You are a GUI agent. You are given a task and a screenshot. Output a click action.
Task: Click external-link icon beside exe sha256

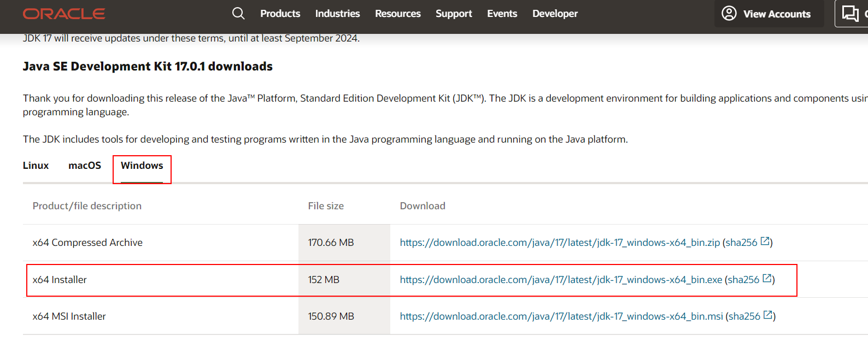767,279
